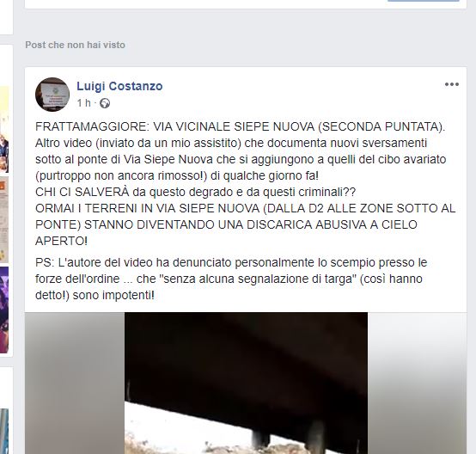The height and width of the screenshot is (454, 476).
Task: Open the post via its 1 h timestamp
Action: pos(83,103)
